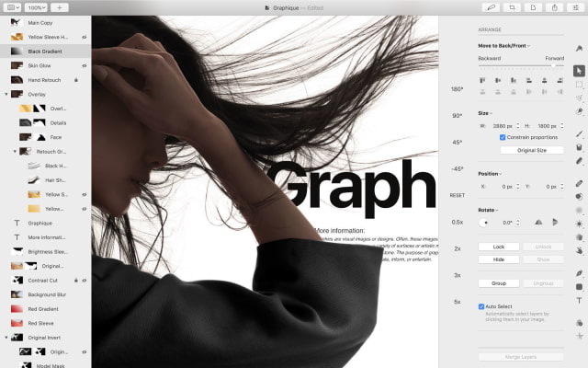Click the Share icon in the top toolbar
The image size is (588, 368).
tap(554, 7)
